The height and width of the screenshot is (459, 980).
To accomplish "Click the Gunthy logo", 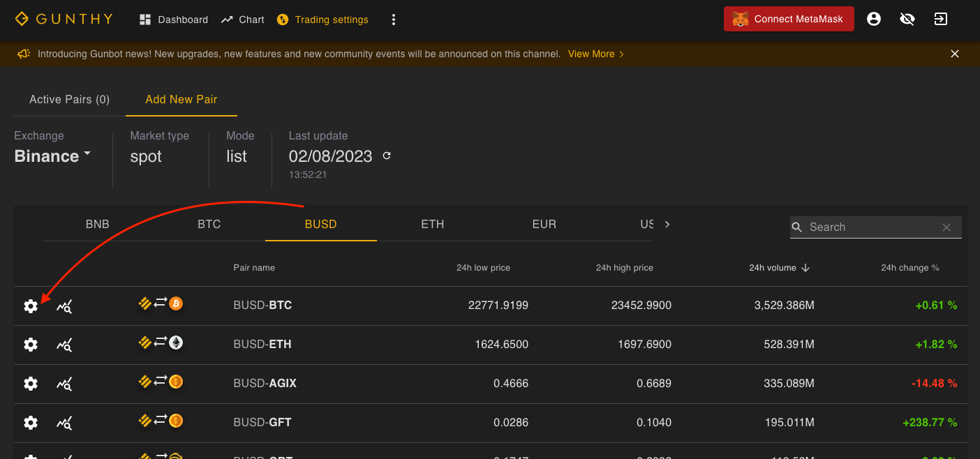I will pyautogui.click(x=64, y=19).
